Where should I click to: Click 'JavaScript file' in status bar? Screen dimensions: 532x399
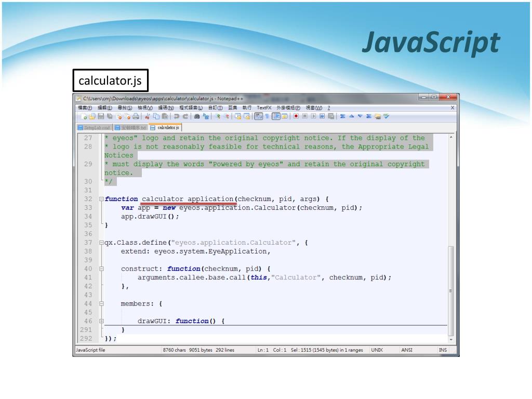coord(90,350)
